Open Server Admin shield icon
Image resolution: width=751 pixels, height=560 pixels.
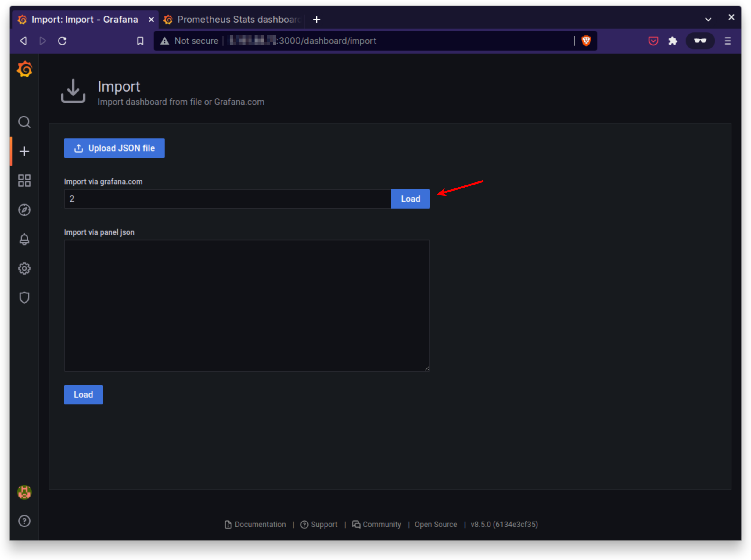(24, 298)
